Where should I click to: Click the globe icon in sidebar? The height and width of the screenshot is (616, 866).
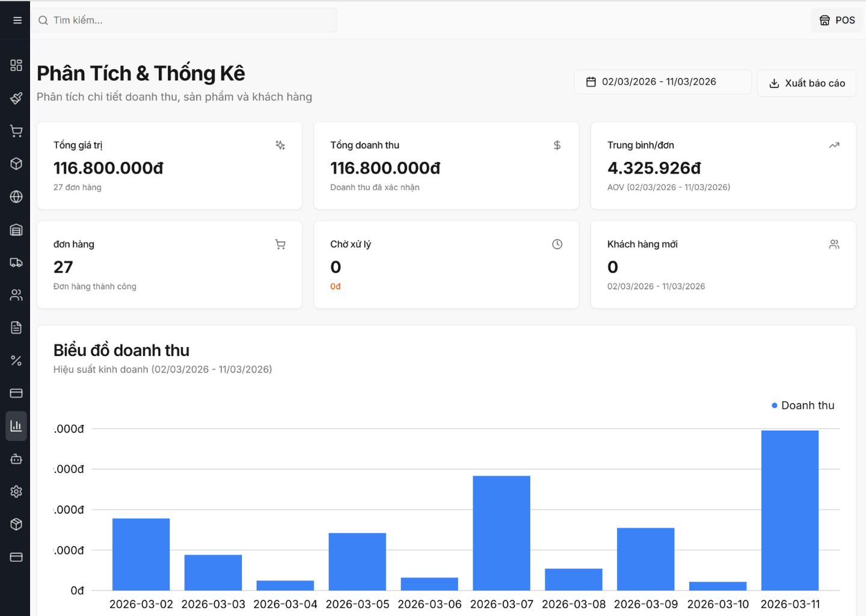(16, 197)
